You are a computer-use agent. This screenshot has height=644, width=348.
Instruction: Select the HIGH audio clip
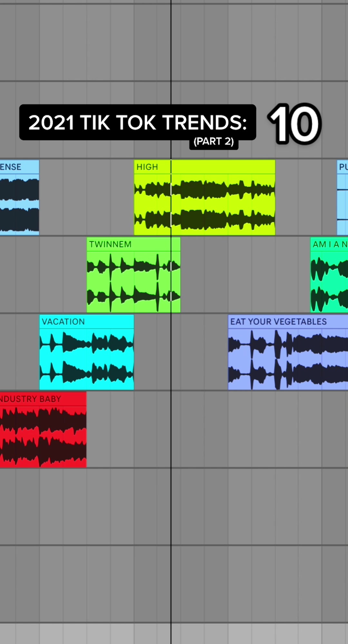pyautogui.click(x=205, y=198)
